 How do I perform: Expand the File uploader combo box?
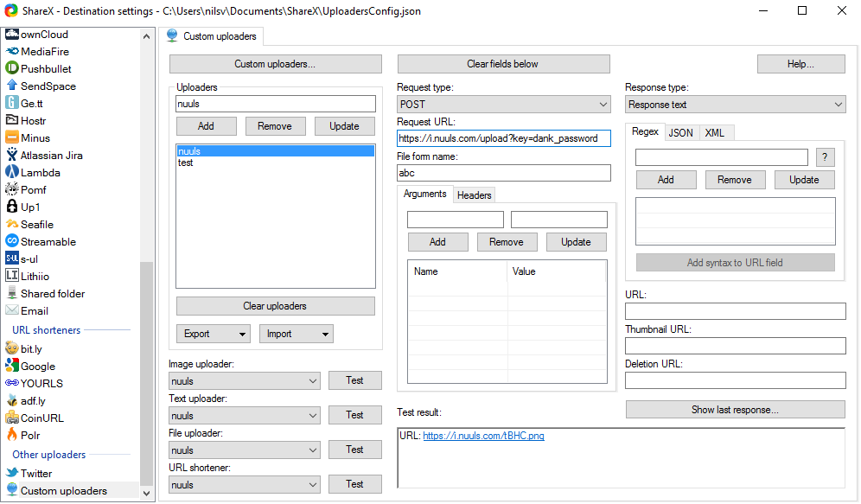click(x=245, y=450)
